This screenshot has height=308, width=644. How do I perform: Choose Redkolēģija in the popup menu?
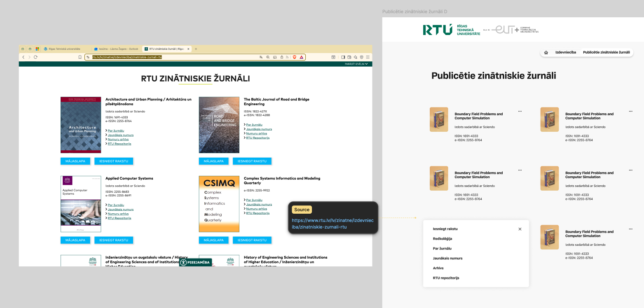tap(443, 239)
